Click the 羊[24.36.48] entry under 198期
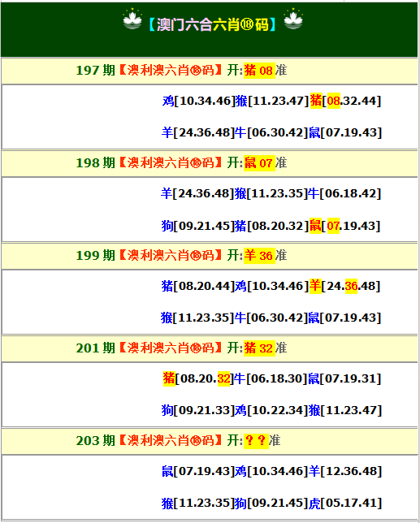Viewport: 420px width, 523px height. click(x=197, y=193)
